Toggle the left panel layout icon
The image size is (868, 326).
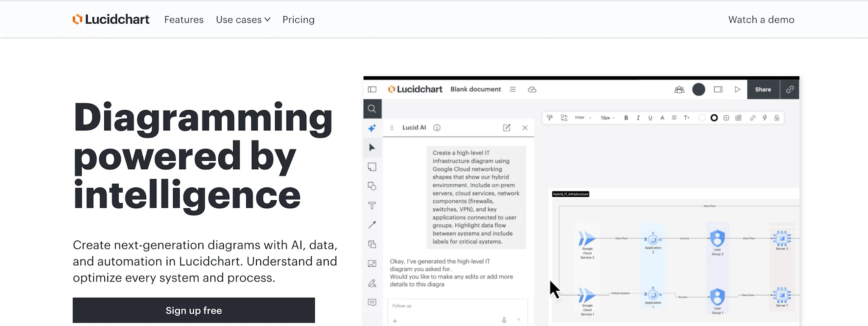pyautogui.click(x=372, y=89)
